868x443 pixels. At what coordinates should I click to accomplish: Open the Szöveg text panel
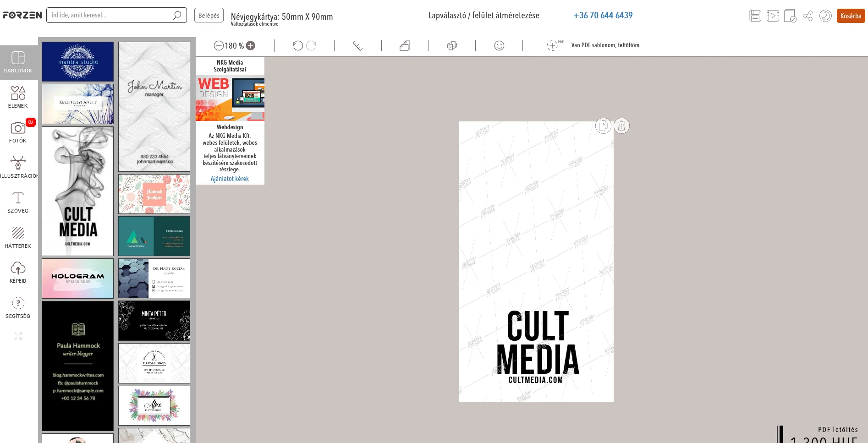pos(18,202)
